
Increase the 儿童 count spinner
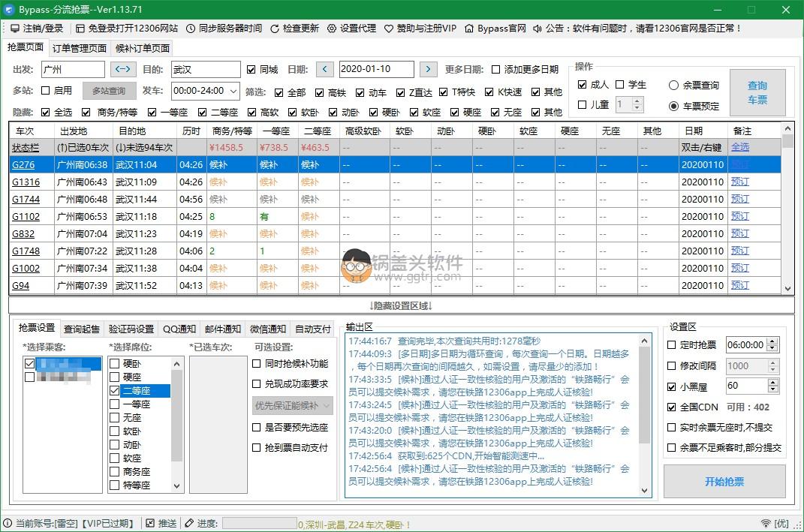637,101
